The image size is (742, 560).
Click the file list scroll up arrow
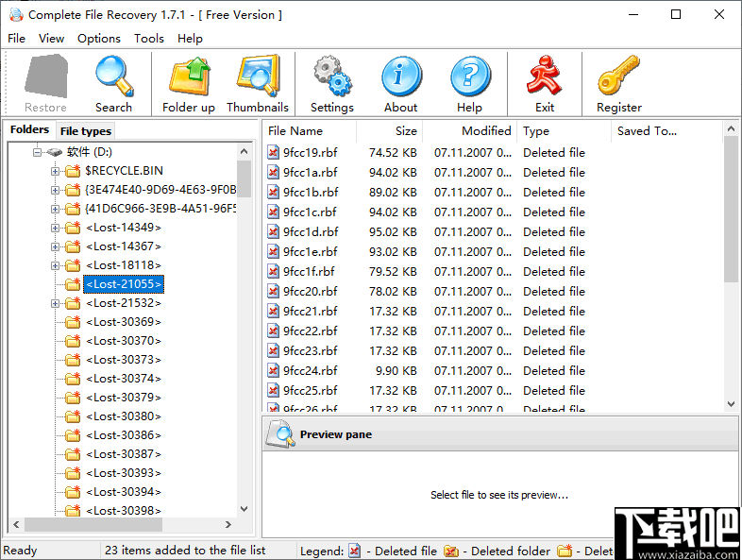pyautogui.click(x=731, y=128)
